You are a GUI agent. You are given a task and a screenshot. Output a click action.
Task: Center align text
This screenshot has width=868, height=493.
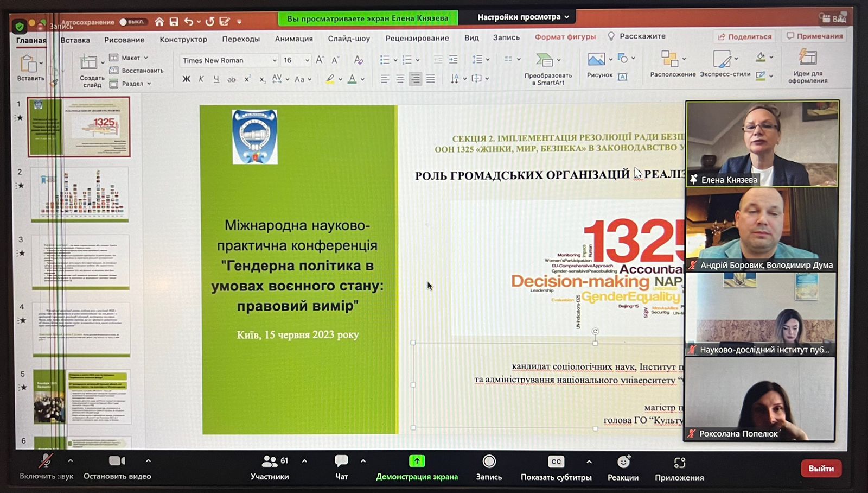[400, 79]
